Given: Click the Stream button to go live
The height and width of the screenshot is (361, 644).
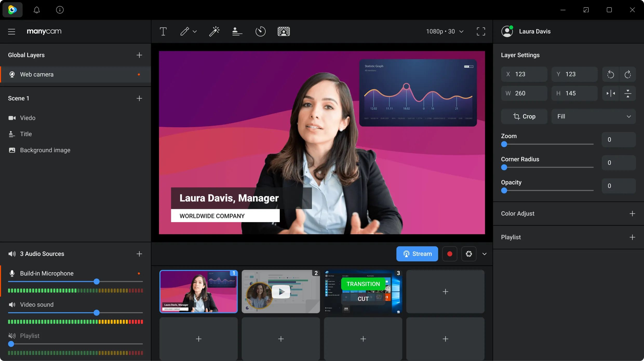Looking at the screenshot, I should pyautogui.click(x=417, y=254).
